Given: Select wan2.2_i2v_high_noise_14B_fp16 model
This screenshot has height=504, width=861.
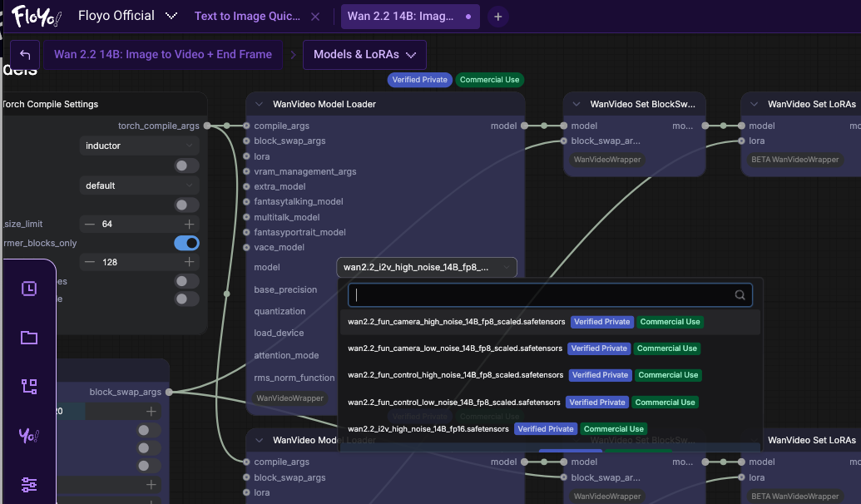Looking at the screenshot, I should click(550, 429).
